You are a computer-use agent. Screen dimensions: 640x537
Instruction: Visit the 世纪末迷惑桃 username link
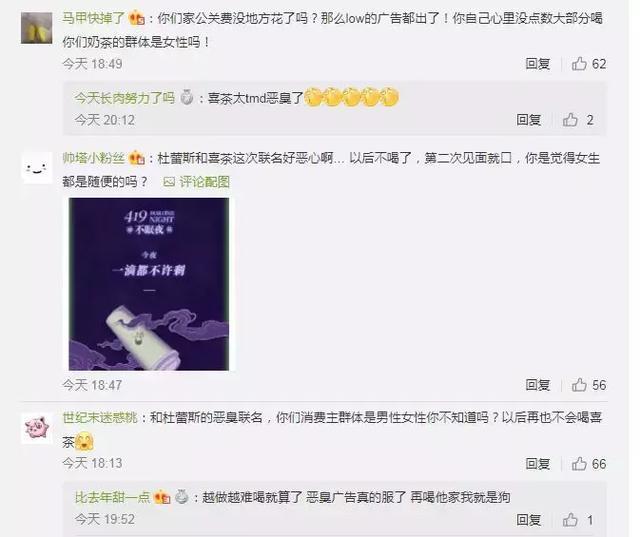pyautogui.click(x=100, y=418)
